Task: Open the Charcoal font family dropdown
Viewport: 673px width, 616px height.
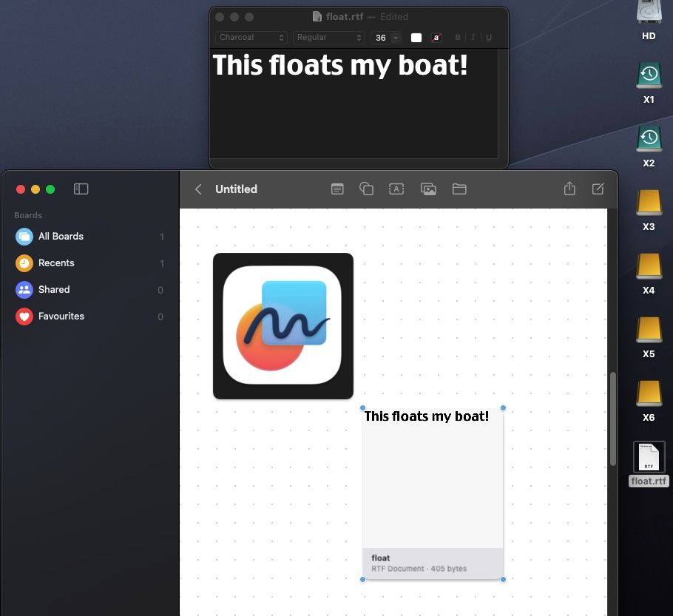Action: 251,38
